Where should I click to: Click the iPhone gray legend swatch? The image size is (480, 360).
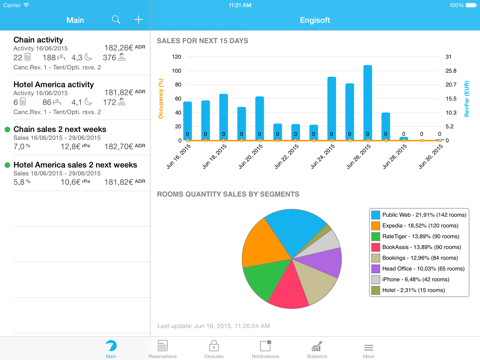point(376,279)
